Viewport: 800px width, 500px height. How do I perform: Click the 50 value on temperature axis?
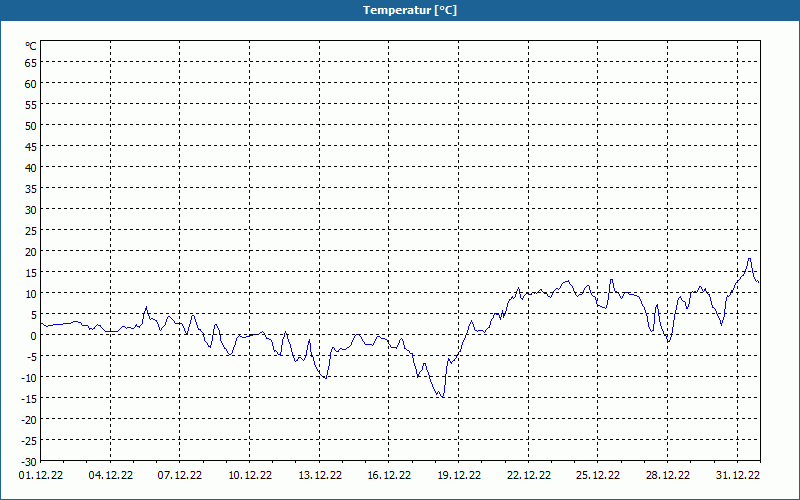click(31, 126)
